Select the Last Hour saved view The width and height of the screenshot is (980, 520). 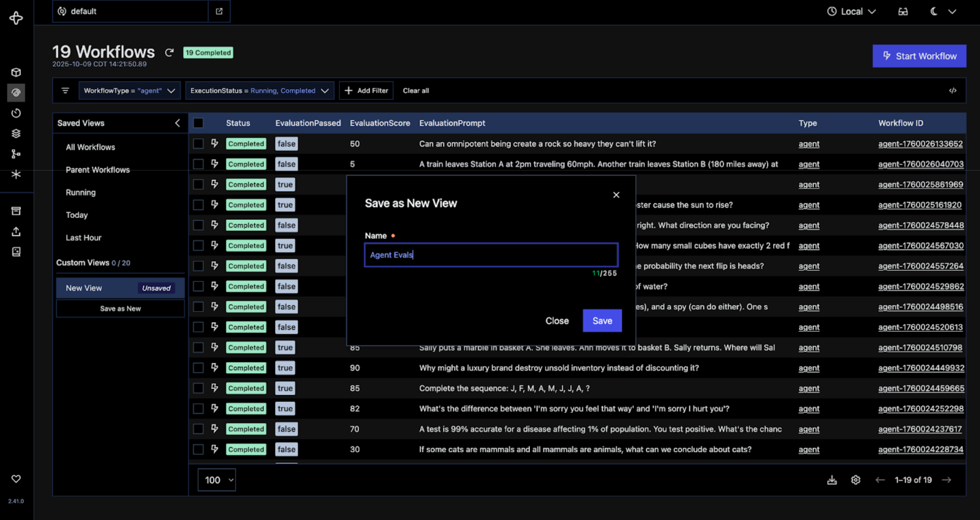[x=83, y=238]
